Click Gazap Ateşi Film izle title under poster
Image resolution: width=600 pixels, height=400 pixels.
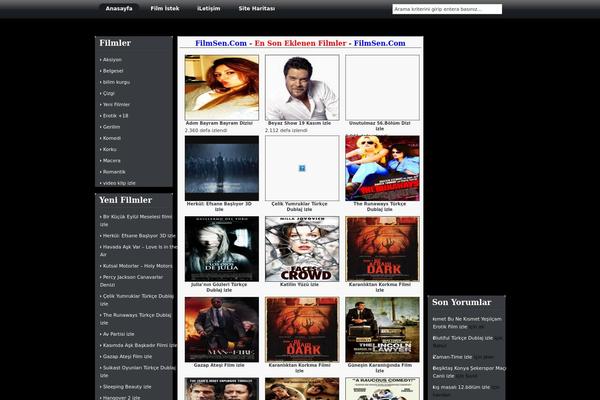click(219, 365)
